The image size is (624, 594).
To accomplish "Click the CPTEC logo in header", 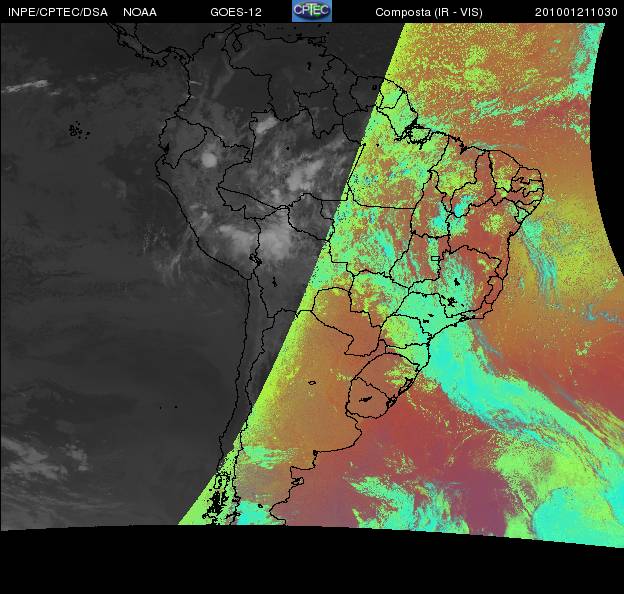I will point(312,11).
